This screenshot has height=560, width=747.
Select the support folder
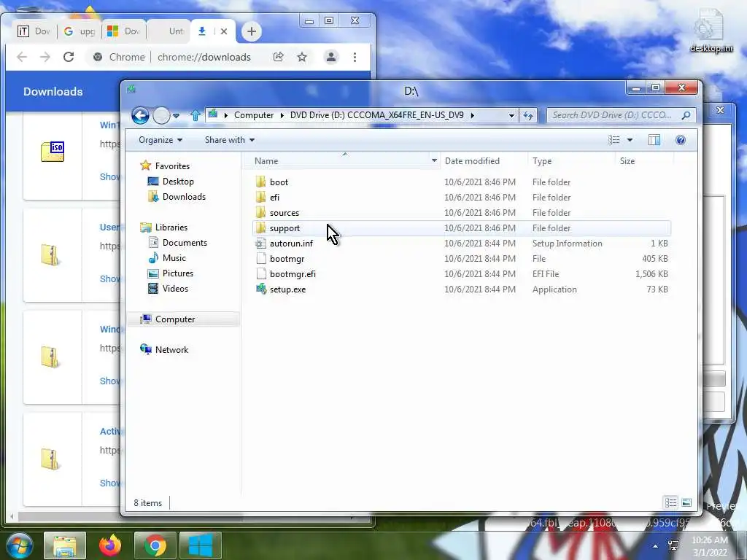click(x=285, y=228)
